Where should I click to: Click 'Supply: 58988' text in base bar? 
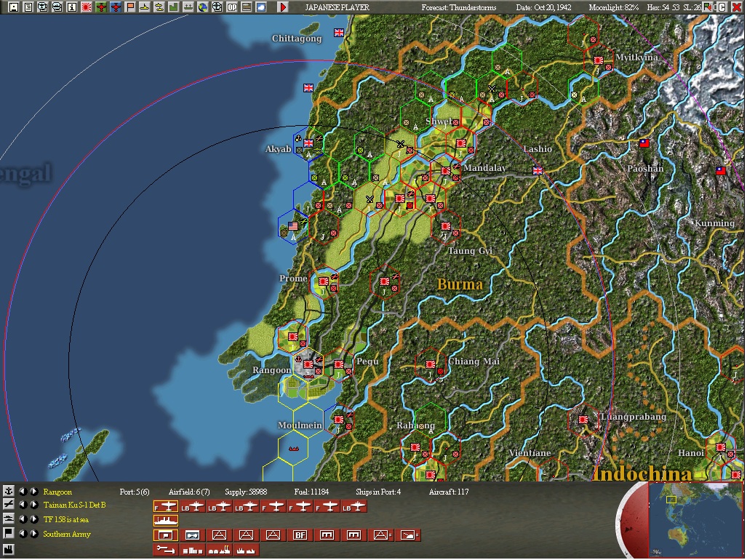[x=246, y=492]
